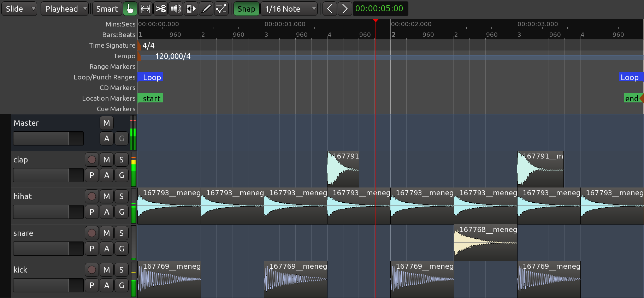Solo the clap track
This screenshot has height=298, width=644.
122,160
